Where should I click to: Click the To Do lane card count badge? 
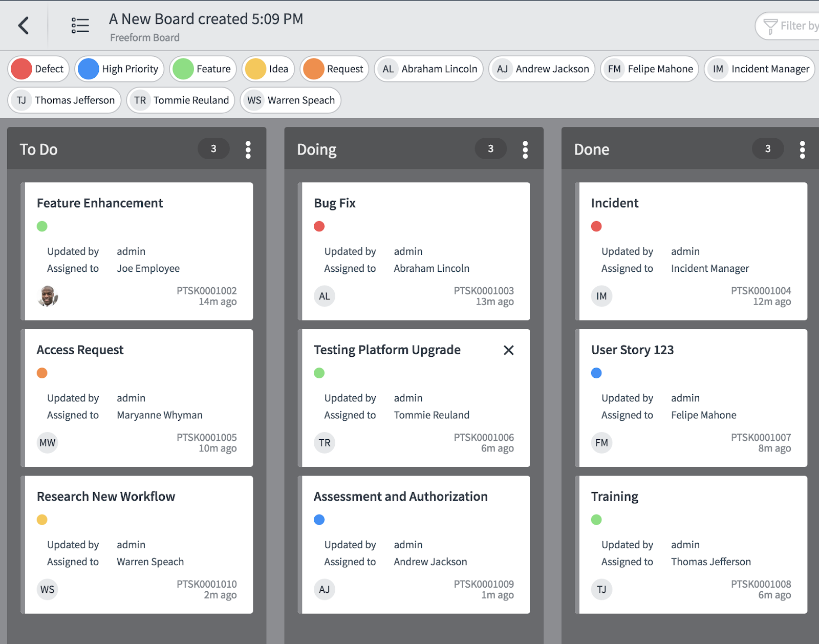213,148
